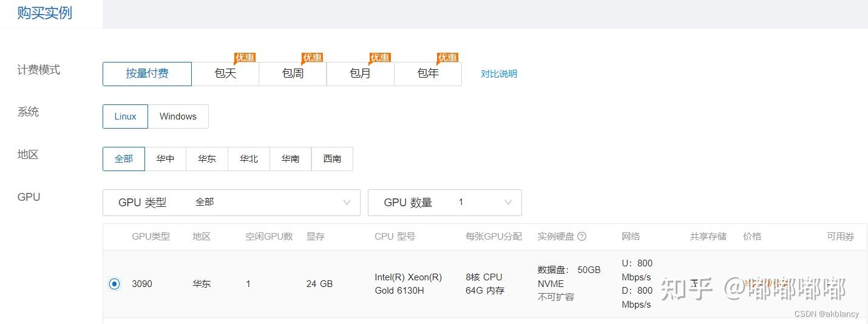Filter region by 全部
The width and height of the screenshot is (868, 324).
click(x=124, y=159)
